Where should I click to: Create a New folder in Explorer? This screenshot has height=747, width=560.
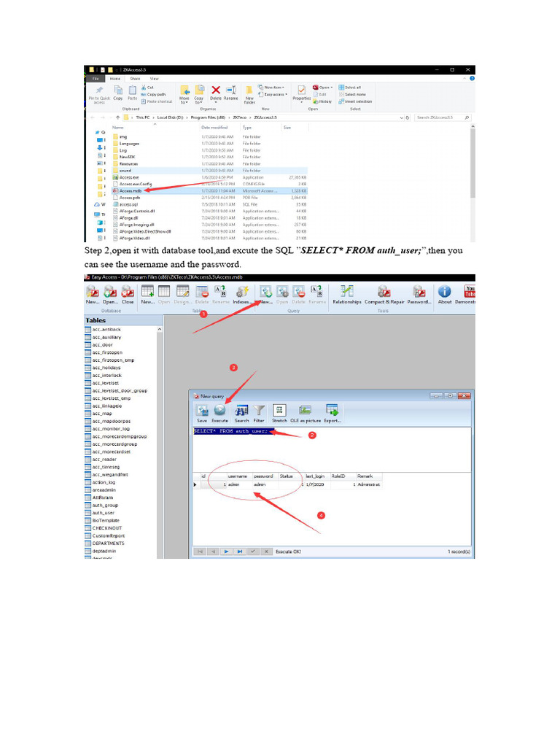click(249, 95)
